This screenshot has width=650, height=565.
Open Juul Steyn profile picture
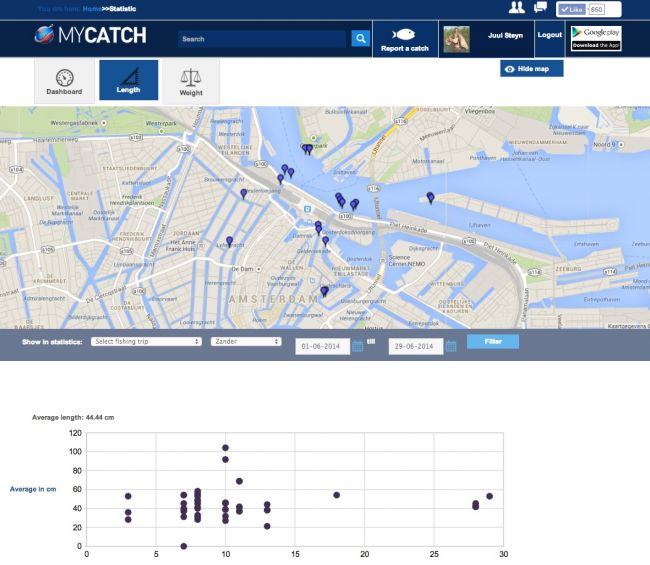(x=456, y=39)
